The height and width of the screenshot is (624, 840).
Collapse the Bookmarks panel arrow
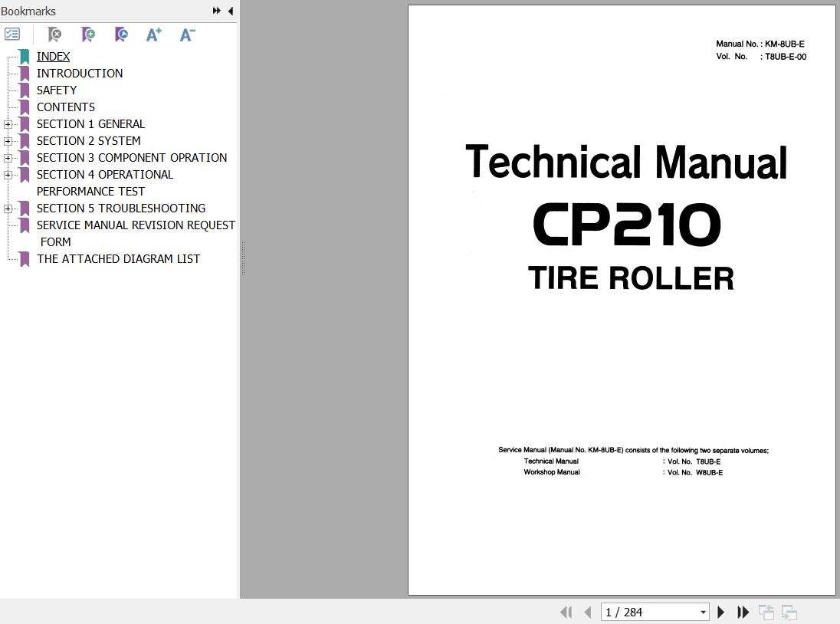(x=231, y=11)
